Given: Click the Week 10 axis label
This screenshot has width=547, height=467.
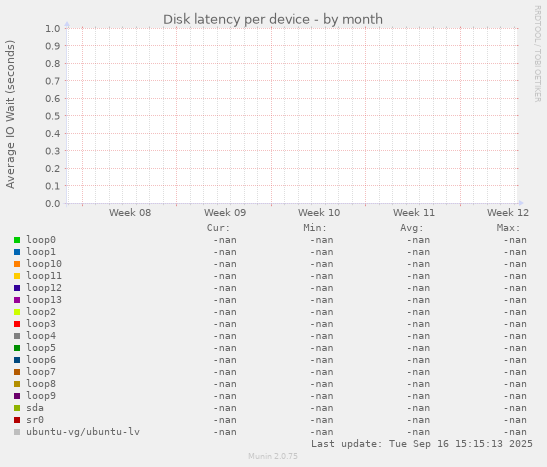Looking at the screenshot, I should pyautogui.click(x=319, y=212).
